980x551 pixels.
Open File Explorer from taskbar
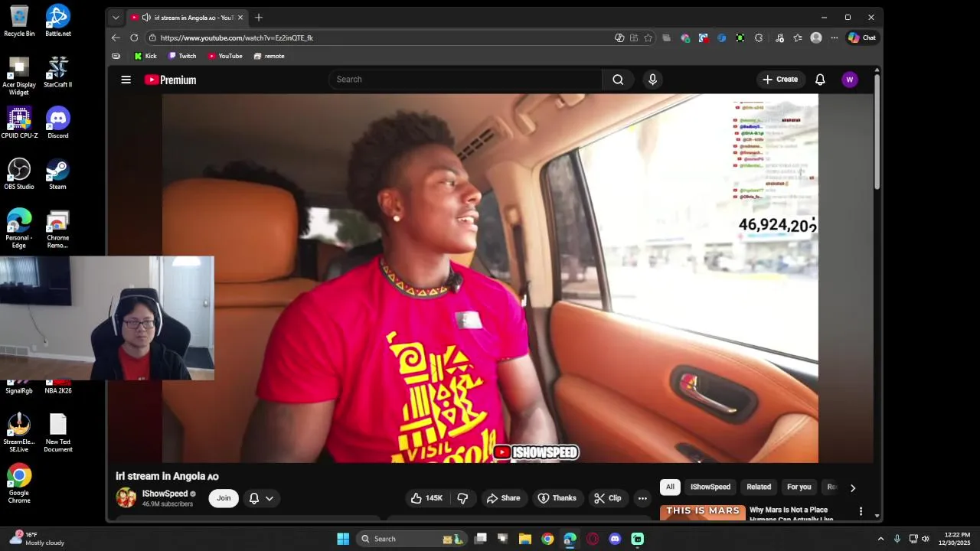(x=525, y=539)
